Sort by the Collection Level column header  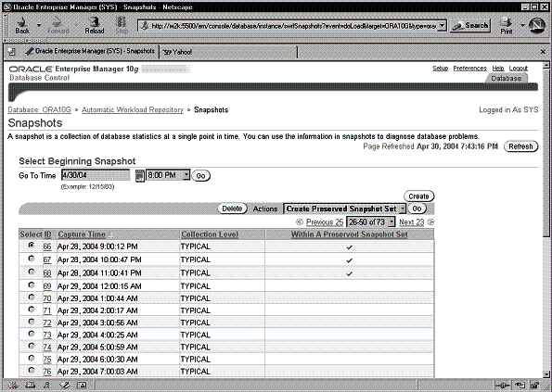point(210,234)
